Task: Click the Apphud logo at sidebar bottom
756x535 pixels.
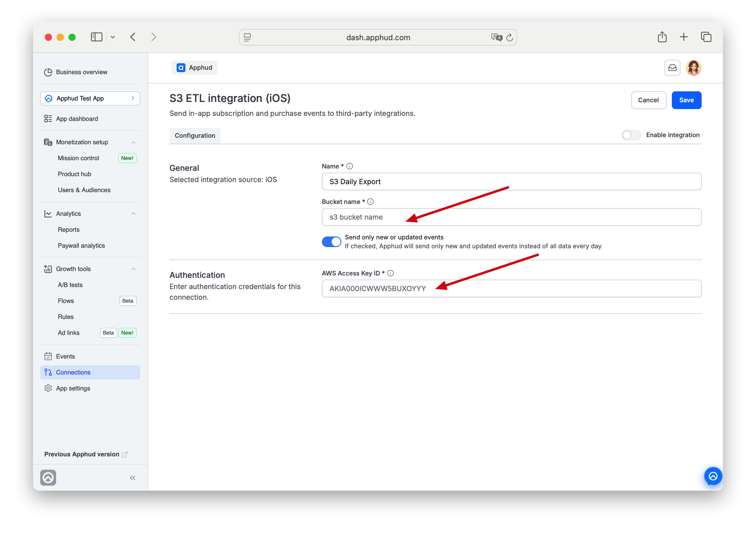Action: pos(48,478)
